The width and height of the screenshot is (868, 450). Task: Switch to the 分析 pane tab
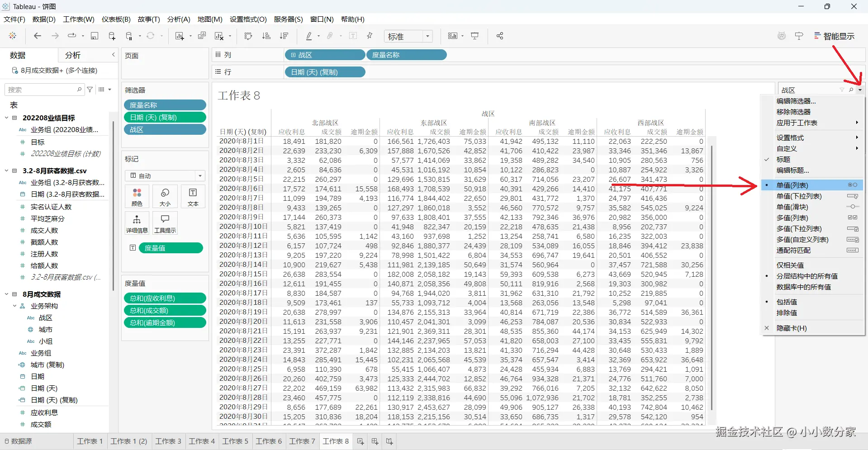[x=73, y=55]
